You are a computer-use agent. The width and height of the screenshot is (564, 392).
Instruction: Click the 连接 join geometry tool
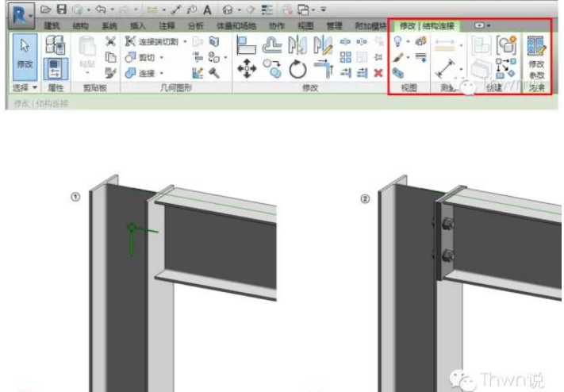(x=140, y=74)
